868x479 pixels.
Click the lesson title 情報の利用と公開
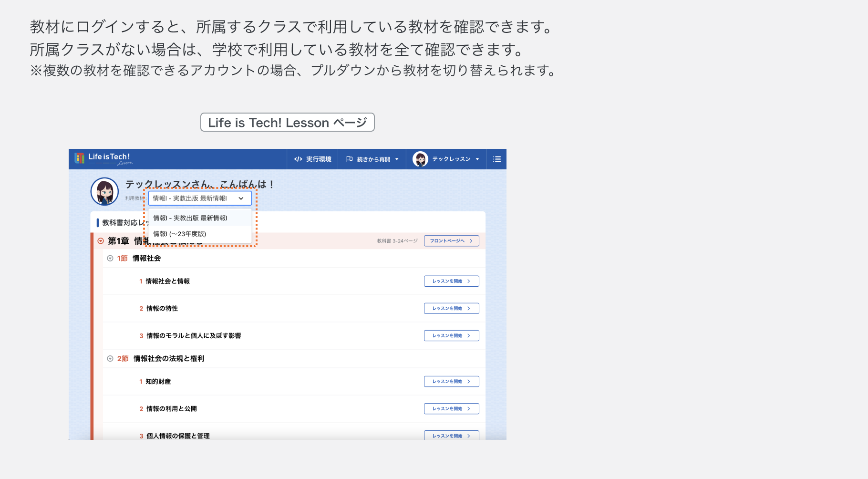(172, 409)
